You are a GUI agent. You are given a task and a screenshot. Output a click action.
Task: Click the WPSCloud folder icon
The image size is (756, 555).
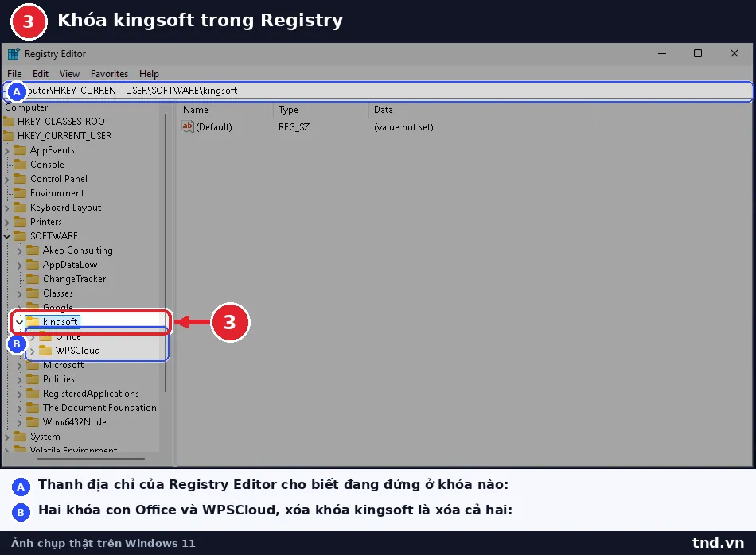pyautogui.click(x=45, y=350)
